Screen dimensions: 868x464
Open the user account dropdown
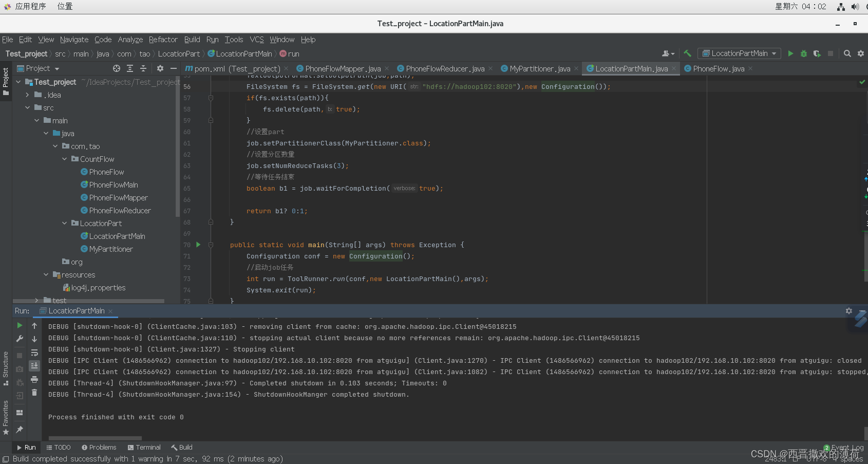[668, 53]
